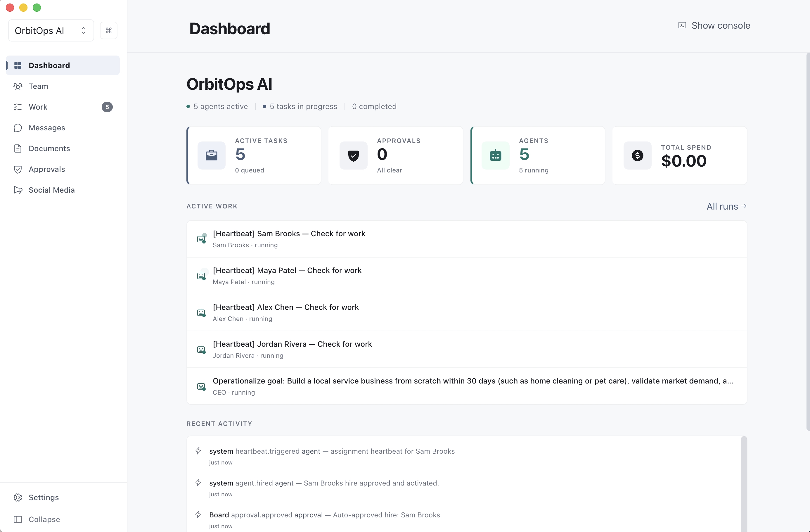Click the Work badge showing 5
The image size is (810, 532).
107,107
